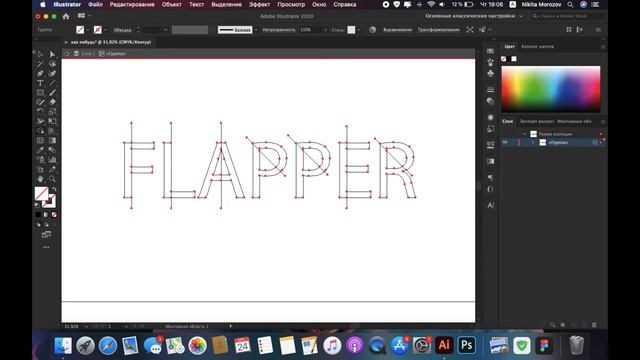This screenshot has height=360, width=640.
Task: Open the Edit Toolbar three-dots button
Action: (x=46, y=247)
